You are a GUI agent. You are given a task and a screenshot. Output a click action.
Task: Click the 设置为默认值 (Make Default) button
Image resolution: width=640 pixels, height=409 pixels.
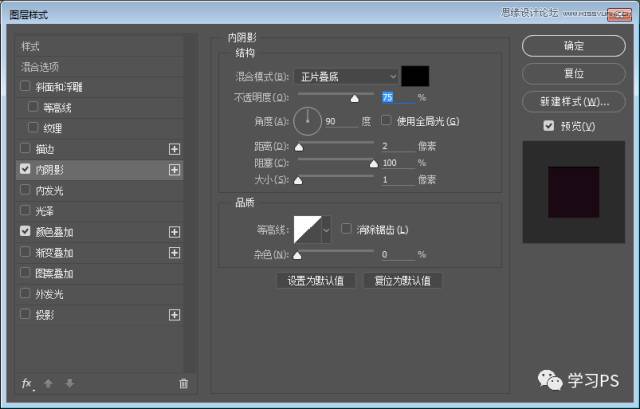[314, 281]
